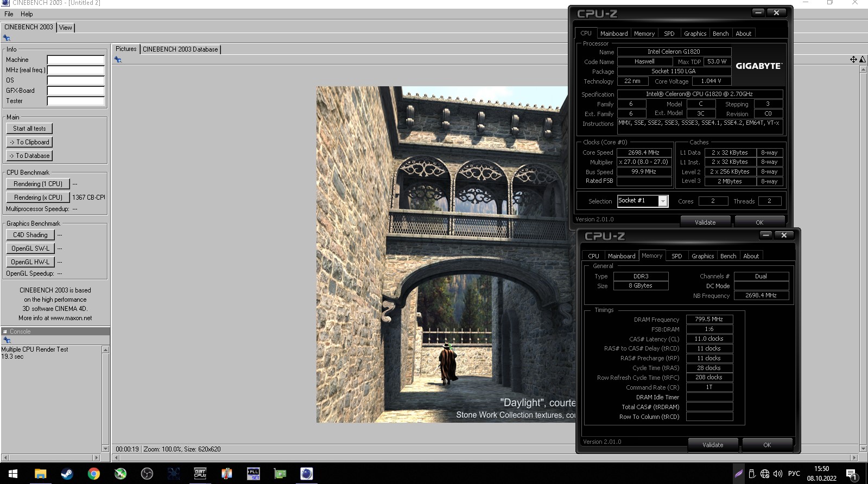Open the PLL SET app on taskbar

[x=253, y=474]
